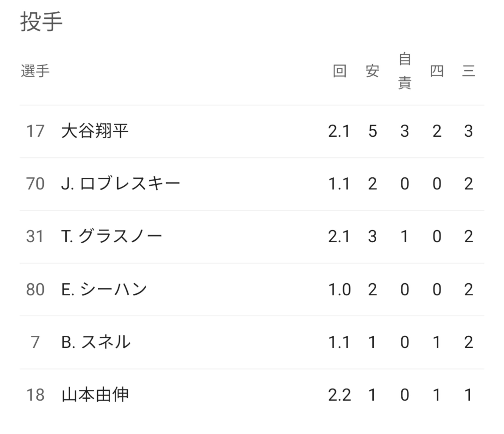Click the 回 innings column header

coord(339,71)
